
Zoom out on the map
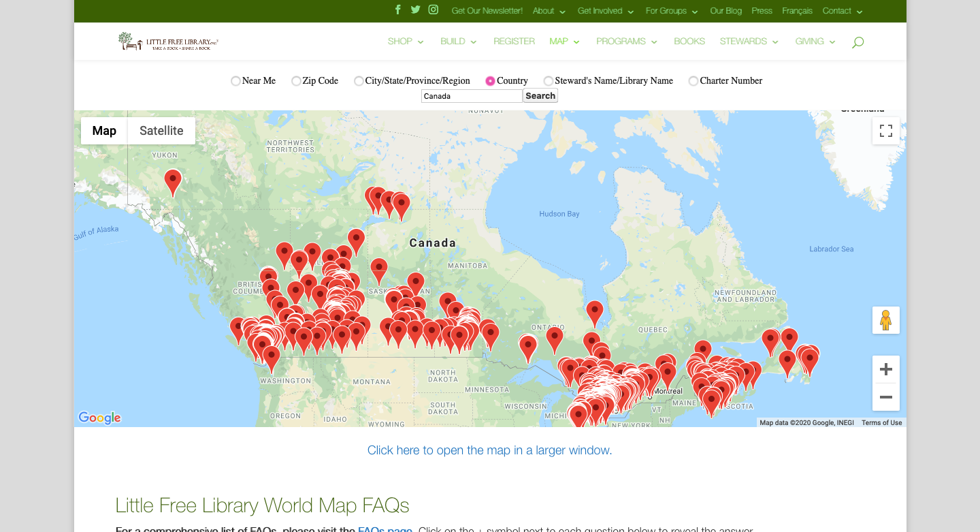(x=886, y=397)
